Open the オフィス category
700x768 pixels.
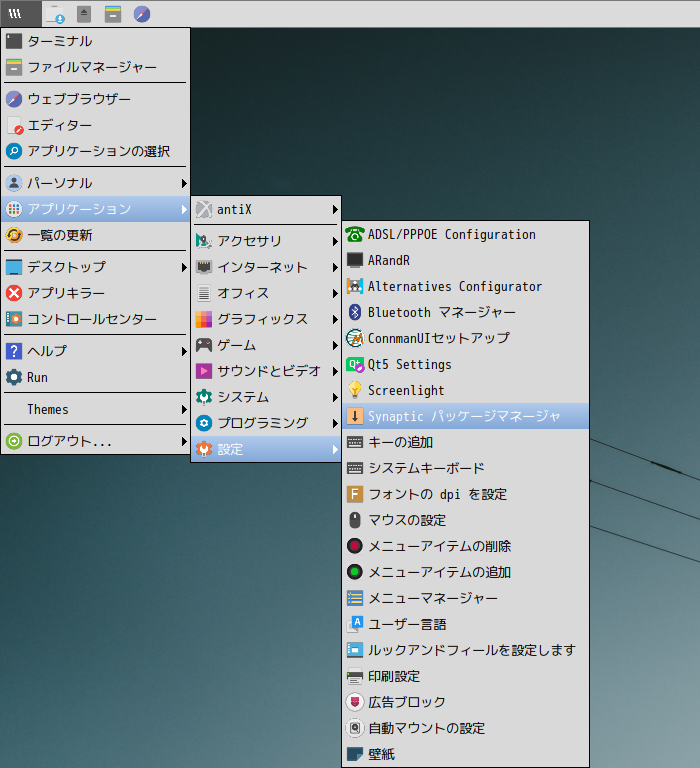(x=266, y=293)
